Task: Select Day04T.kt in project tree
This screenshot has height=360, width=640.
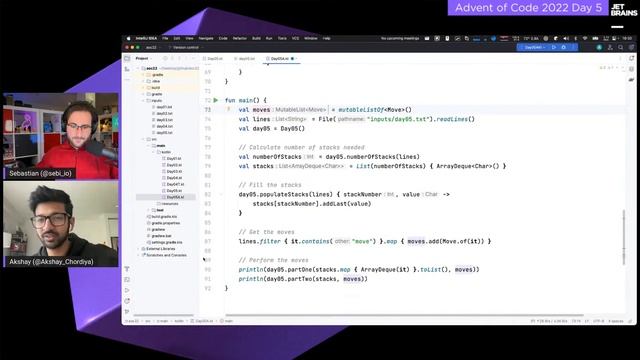Action: click(x=173, y=184)
